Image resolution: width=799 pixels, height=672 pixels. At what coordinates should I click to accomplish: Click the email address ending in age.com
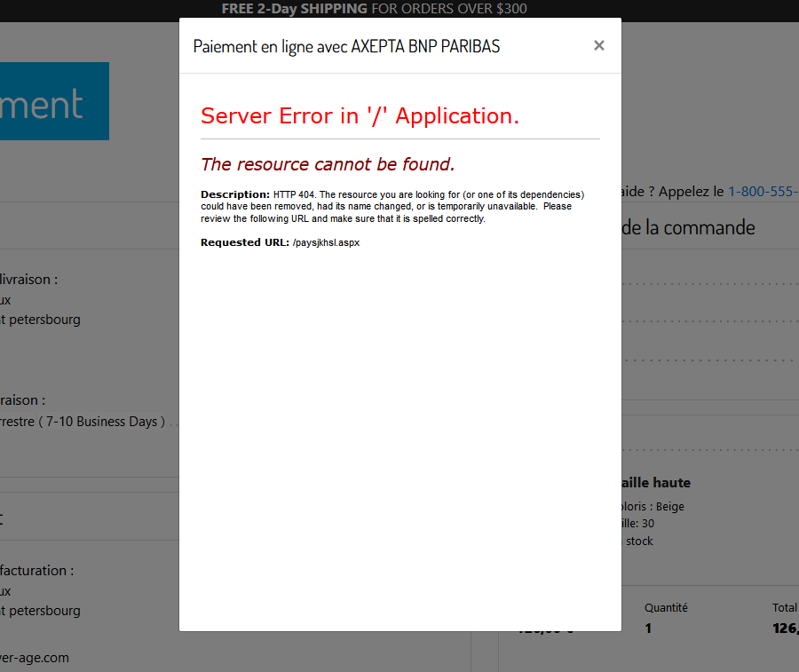coord(34,658)
